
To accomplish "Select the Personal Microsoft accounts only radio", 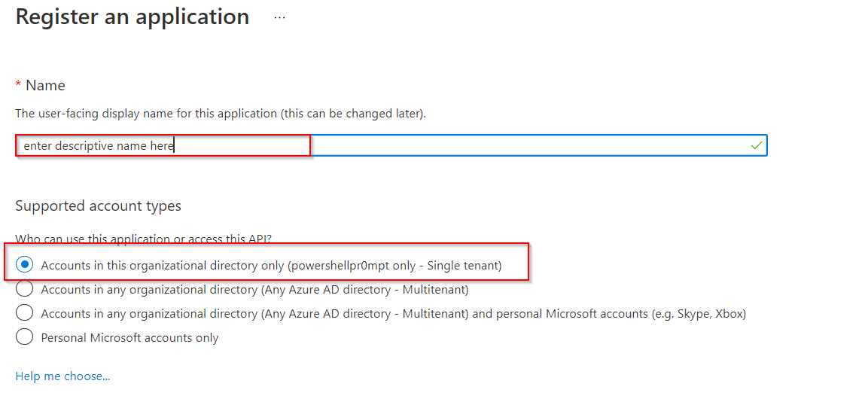I will [25, 337].
